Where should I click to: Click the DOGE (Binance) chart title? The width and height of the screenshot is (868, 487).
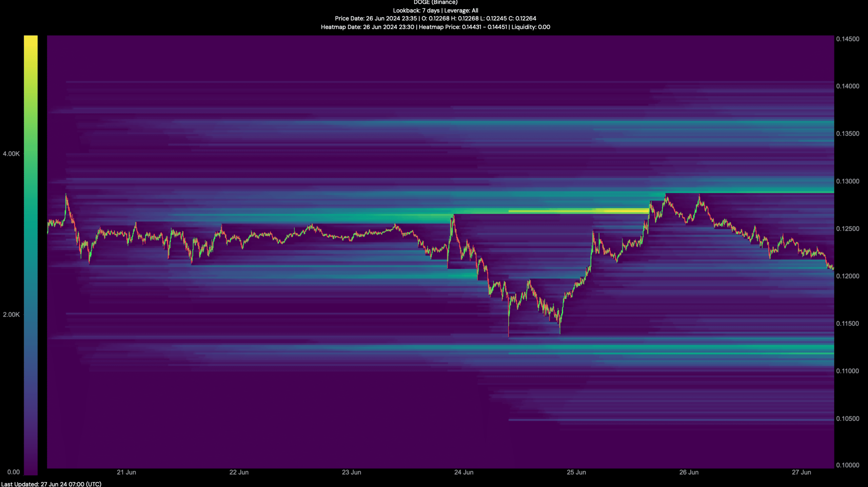coord(435,2)
